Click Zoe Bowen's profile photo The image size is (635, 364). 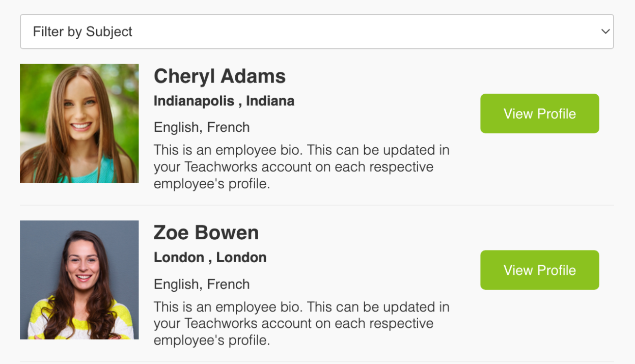[x=79, y=279]
